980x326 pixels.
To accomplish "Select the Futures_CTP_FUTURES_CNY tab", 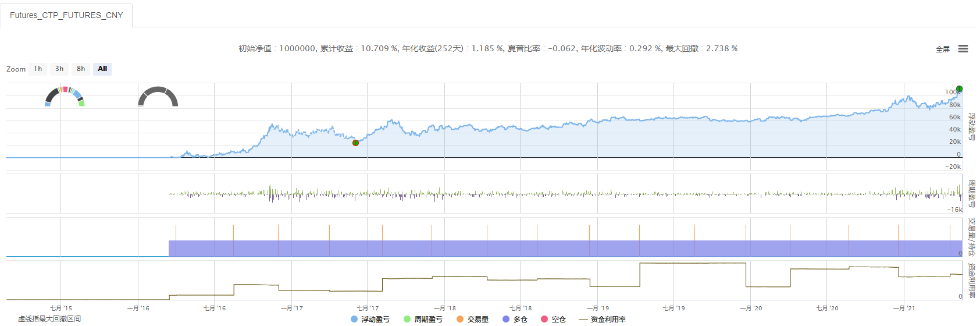I will (66, 15).
